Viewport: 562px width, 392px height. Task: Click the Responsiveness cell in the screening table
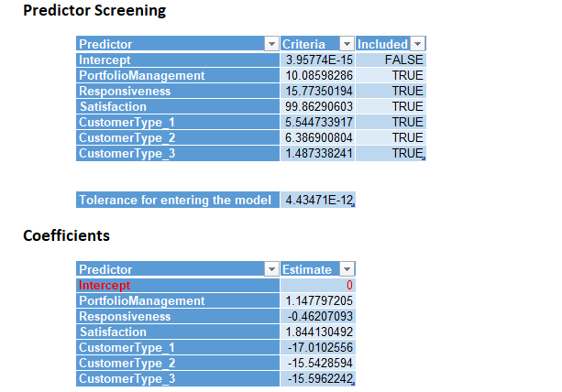tap(178, 91)
